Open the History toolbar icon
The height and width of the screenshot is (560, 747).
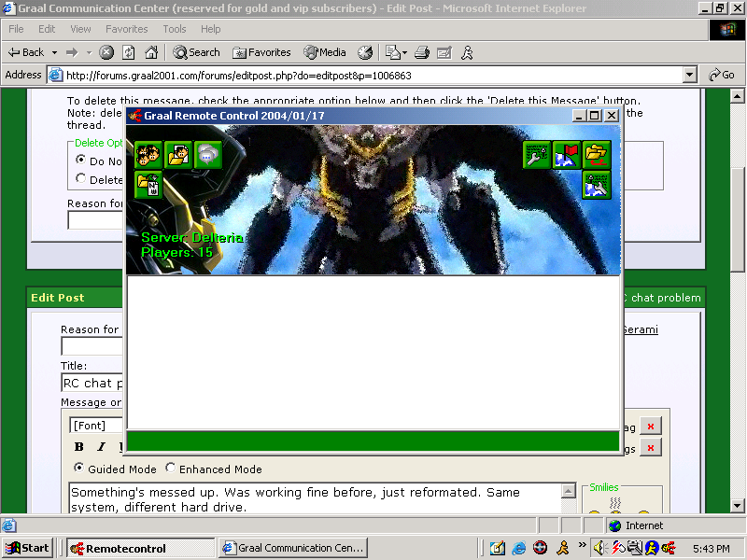click(x=365, y=52)
